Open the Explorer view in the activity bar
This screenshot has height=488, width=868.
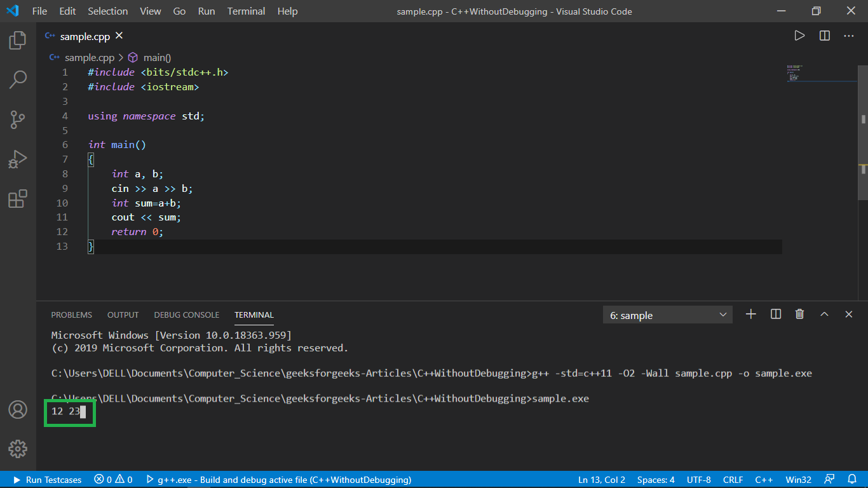[18, 41]
